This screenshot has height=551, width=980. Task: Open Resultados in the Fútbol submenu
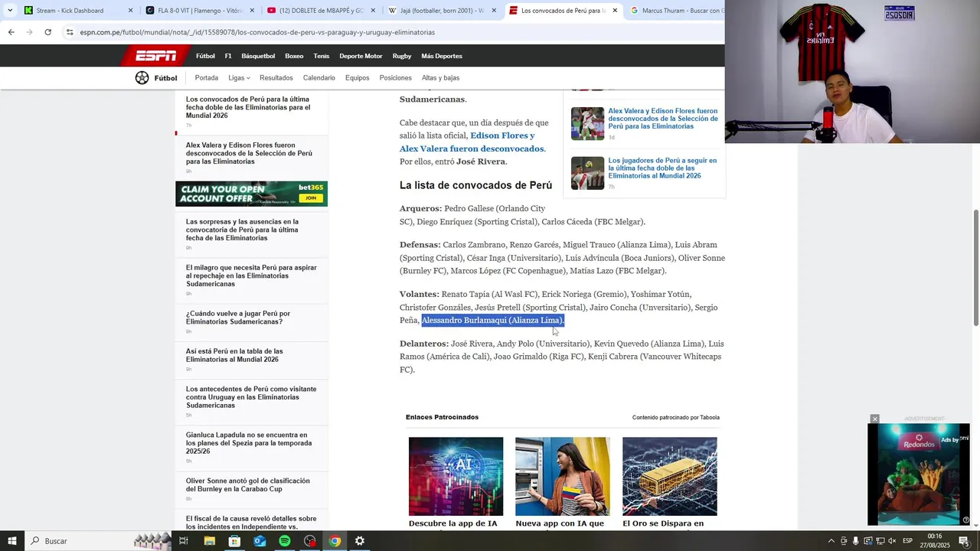pos(276,78)
